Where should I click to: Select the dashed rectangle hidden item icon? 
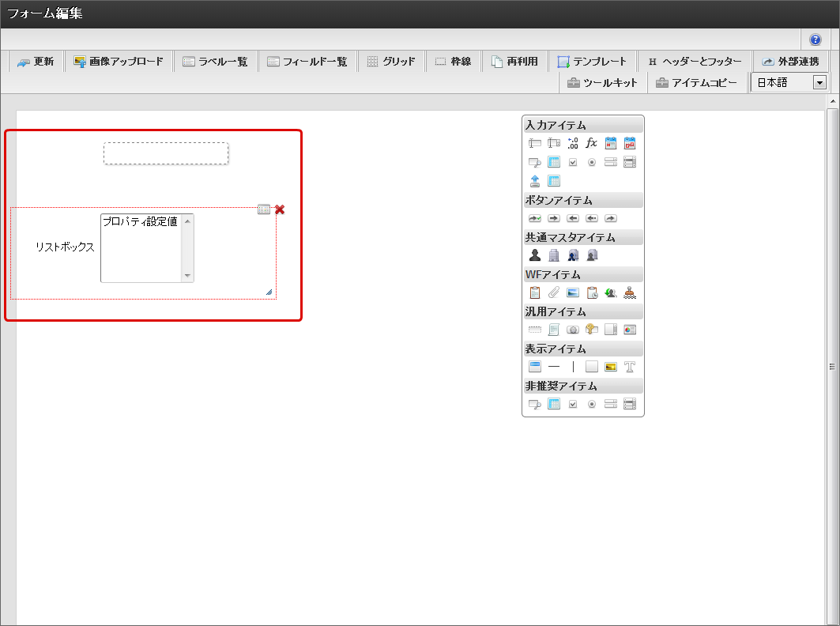535,330
